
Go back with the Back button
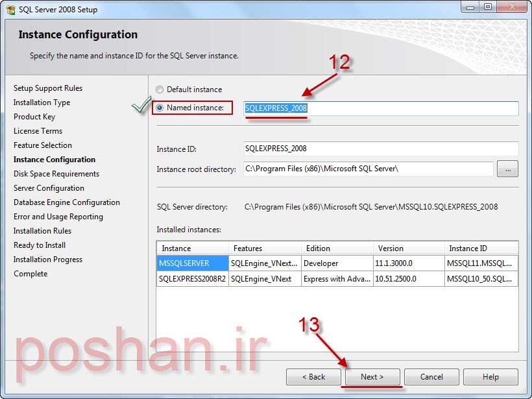pyautogui.click(x=313, y=377)
